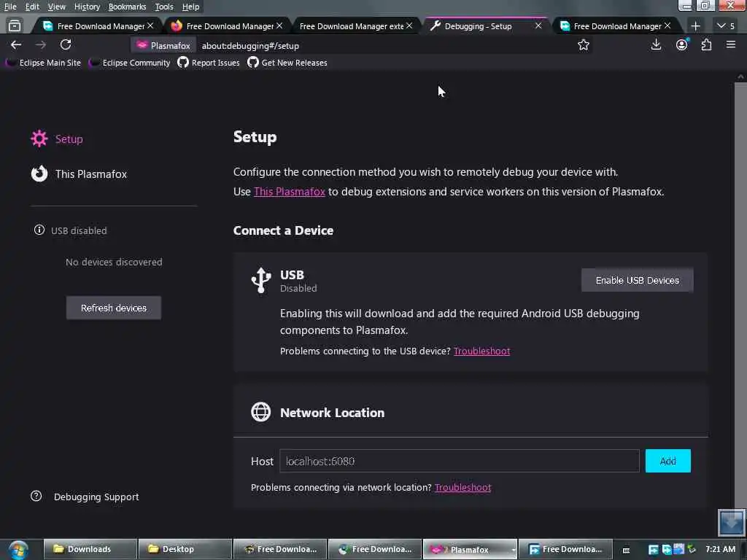
Task: Open the USB Troubleshoot link
Action: tap(481, 351)
